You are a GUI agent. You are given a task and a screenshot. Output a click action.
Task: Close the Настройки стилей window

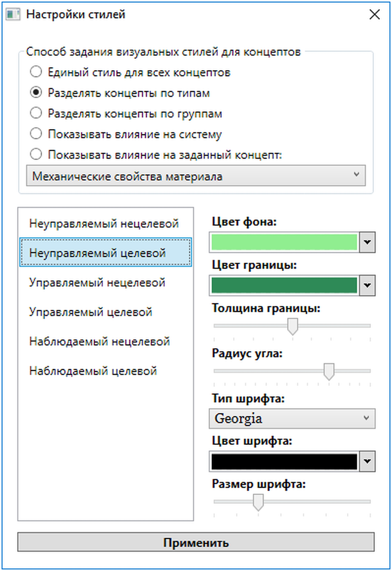374,15
